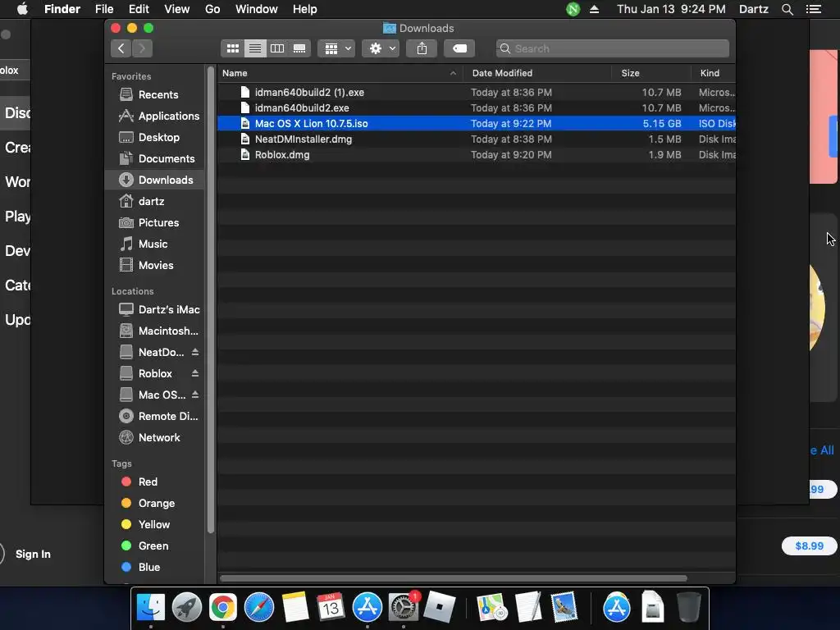The image size is (840, 630).
Task: Go forward in Finder history
Action: tap(142, 48)
